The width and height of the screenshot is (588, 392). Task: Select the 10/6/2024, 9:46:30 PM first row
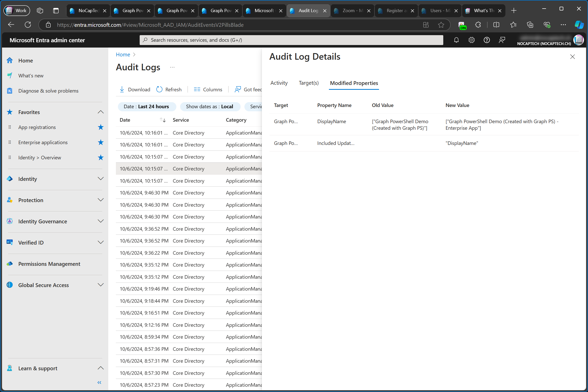click(x=189, y=193)
